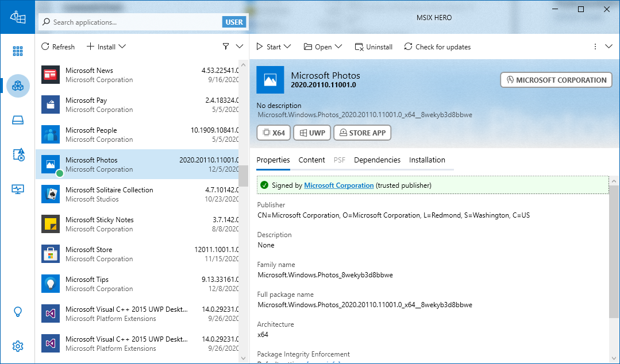Expand the Start dropdown menu
Image resolution: width=620 pixels, height=364 pixels.
point(274,47)
